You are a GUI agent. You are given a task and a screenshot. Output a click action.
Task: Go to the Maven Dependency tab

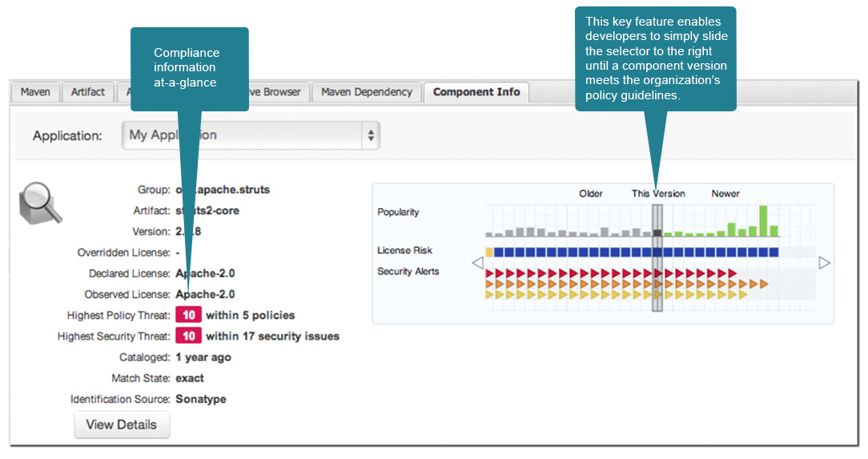tap(366, 92)
